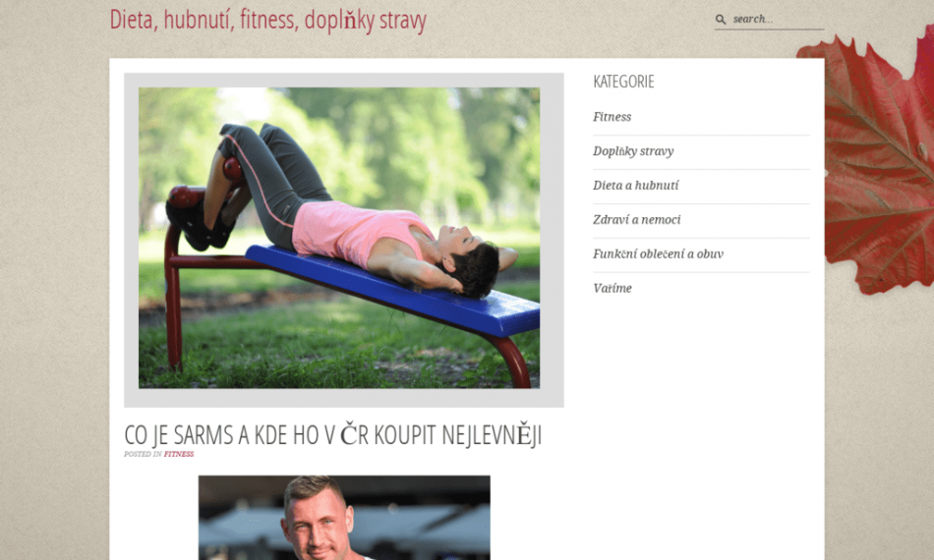Open the Fitness category
The image size is (934, 560).
[612, 117]
